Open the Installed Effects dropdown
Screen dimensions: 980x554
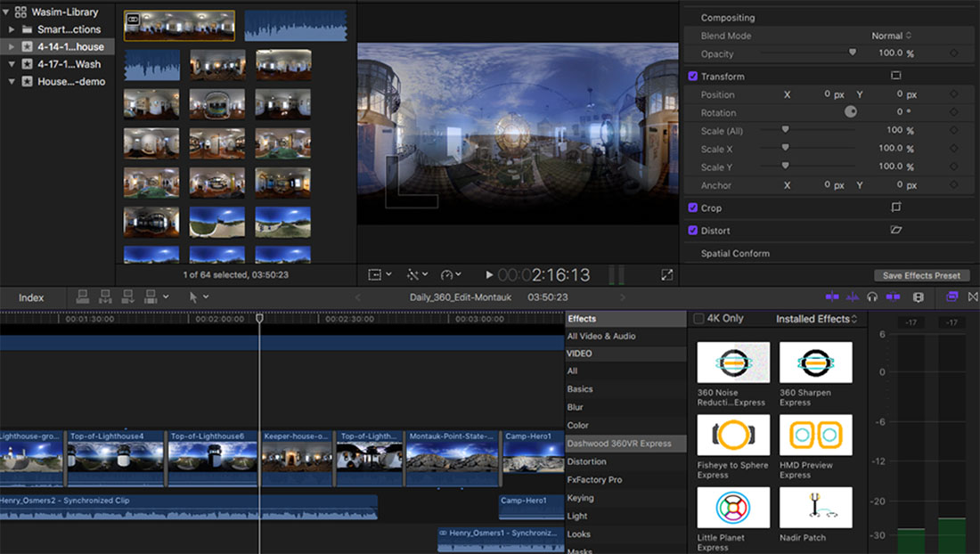coord(815,318)
